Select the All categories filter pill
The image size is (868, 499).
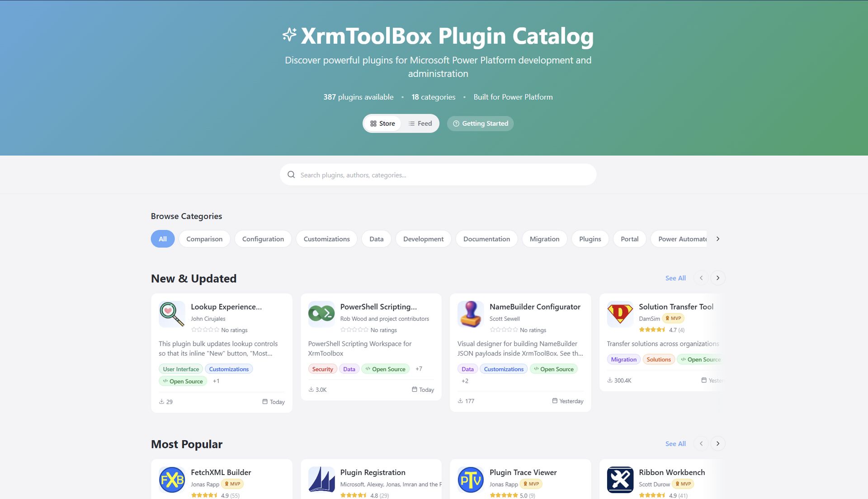point(162,239)
